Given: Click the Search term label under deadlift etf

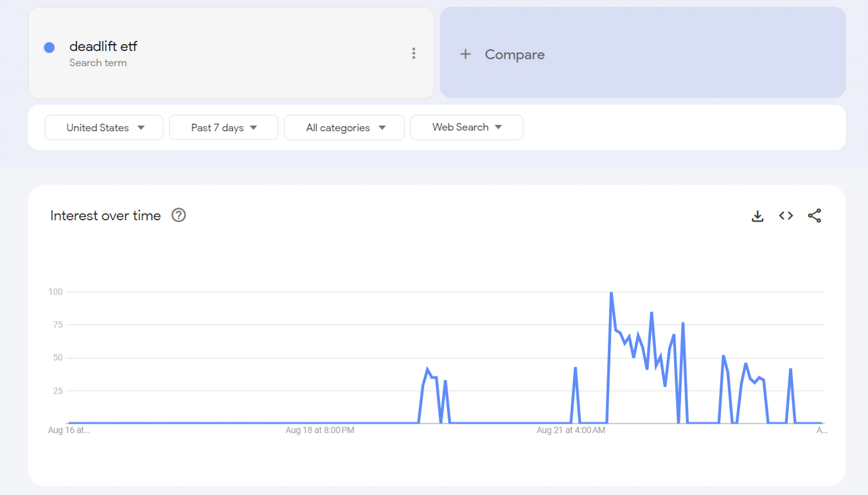Looking at the screenshot, I should 98,63.
